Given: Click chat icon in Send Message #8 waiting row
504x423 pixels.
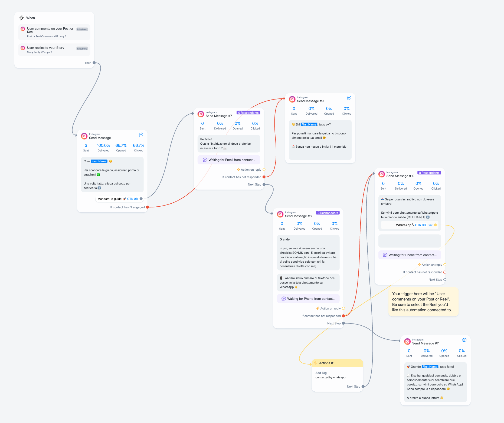Looking at the screenshot, I should (x=284, y=299).
